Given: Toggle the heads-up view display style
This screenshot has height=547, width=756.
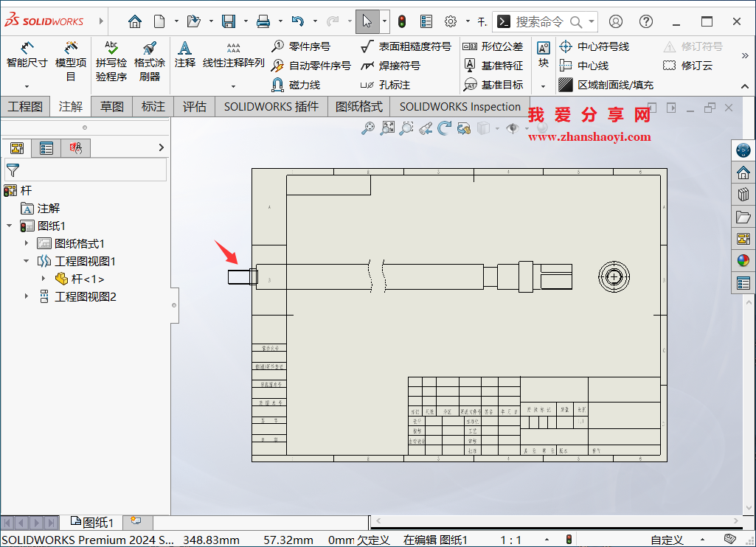Looking at the screenshot, I should pyautogui.click(x=485, y=127).
